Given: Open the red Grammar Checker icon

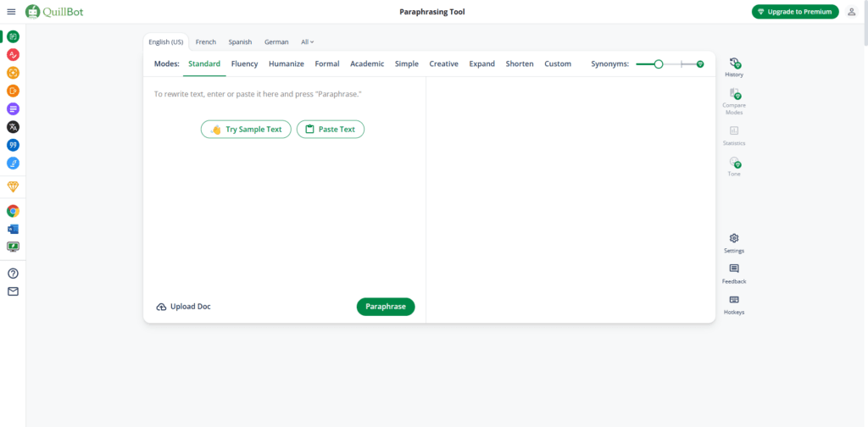Looking at the screenshot, I should [13, 55].
